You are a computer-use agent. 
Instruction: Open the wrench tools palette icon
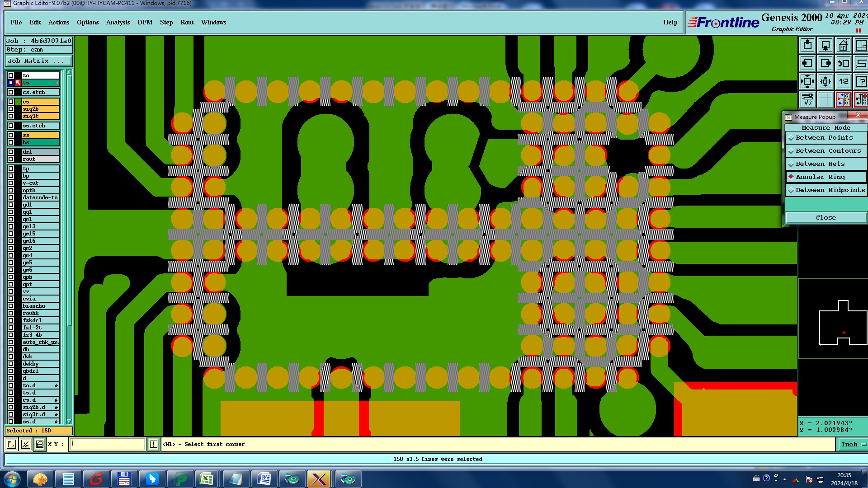coord(807,99)
